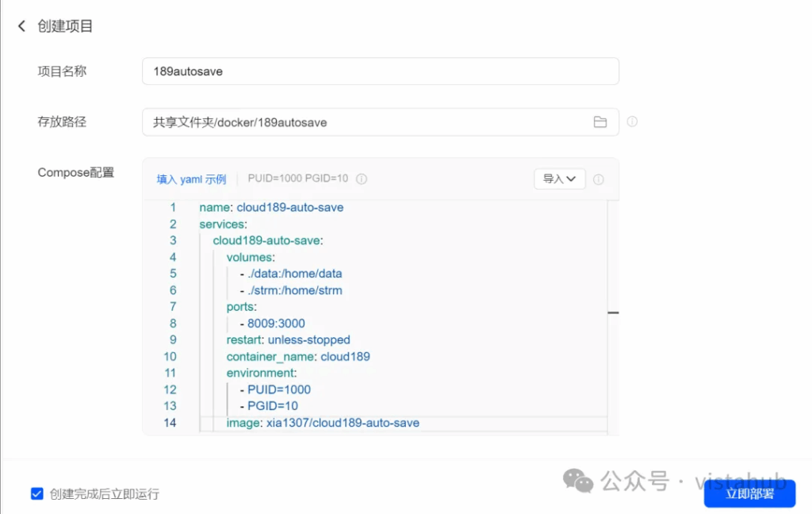This screenshot has width=812, height=514.
Task: Click the port mapping 8009:3000
Action: (x=276, y=324)
